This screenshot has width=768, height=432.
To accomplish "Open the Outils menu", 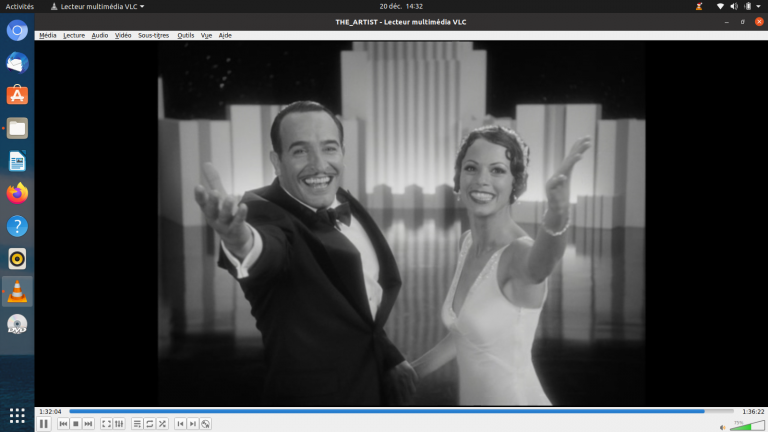I will click(x=185, y=35).
